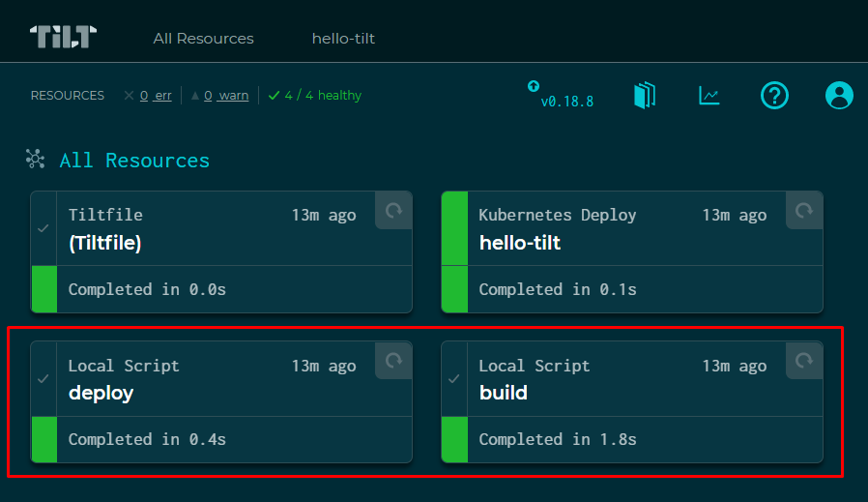
Task: Click the All Resources graph icon
Action: [36, 159]
